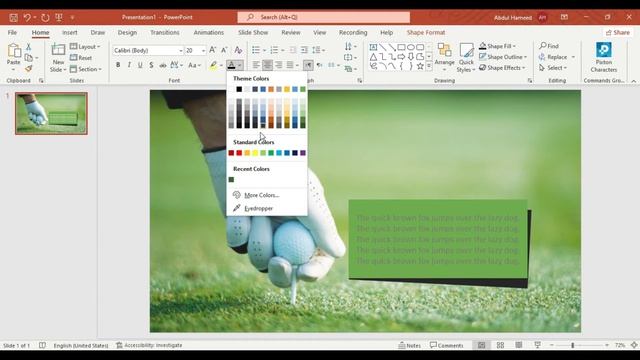Open the Change Case Aa dropdown
This screenshot has width=640, height=360.
point(194,65)
